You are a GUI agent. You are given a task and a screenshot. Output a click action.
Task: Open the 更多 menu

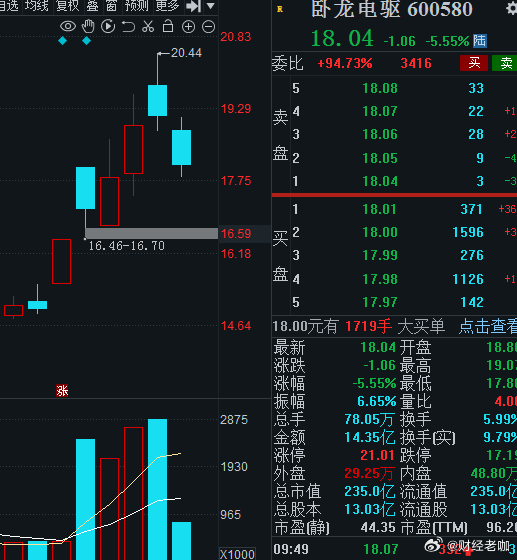pos(167,6)
